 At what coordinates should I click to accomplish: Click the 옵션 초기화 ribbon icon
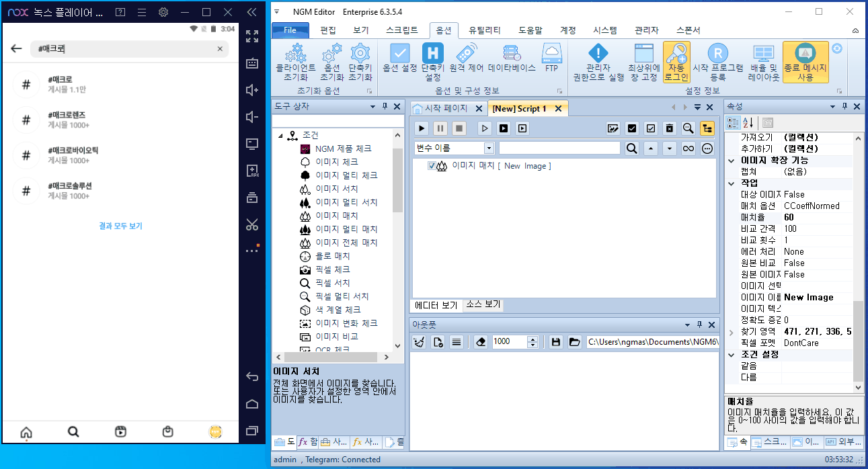coord(332,62)
